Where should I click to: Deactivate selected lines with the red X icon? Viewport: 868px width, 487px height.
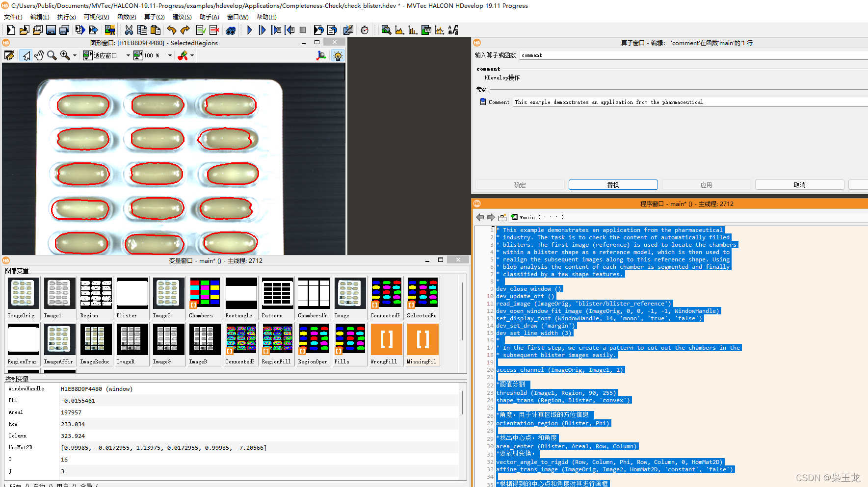click(x=214, y=30)
